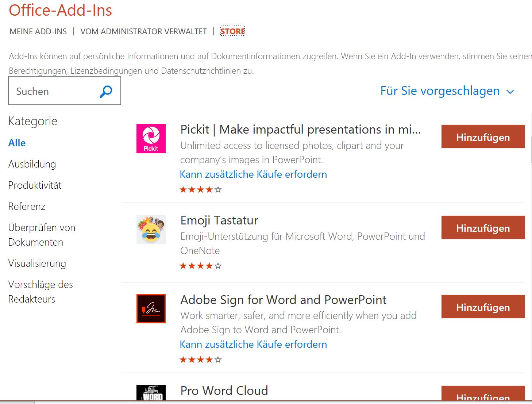
Task: Filter by Überprüfen von Dokumenten category
Action: 42,235
